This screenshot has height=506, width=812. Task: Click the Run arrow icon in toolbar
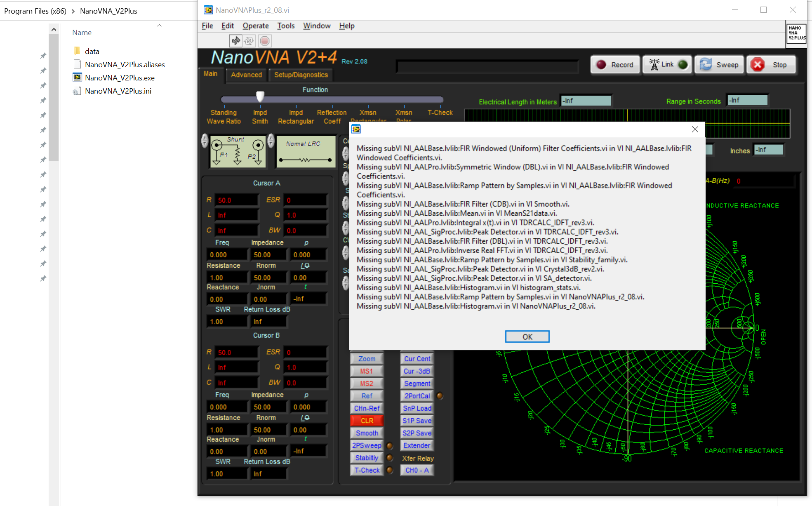click(235, 40)
